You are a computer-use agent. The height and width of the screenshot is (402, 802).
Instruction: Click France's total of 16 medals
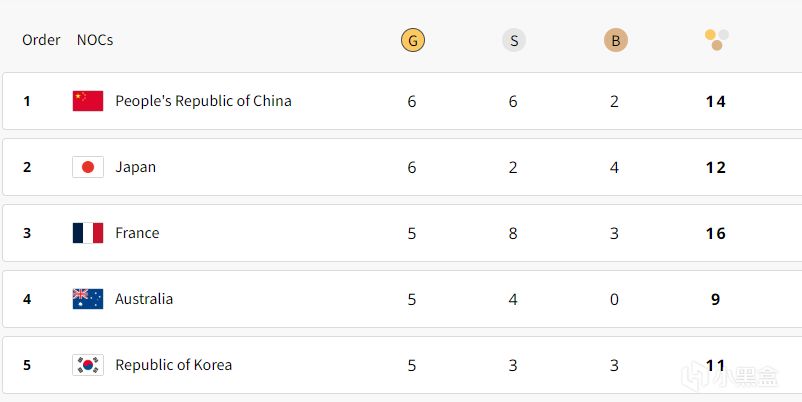tap(716, 233)
